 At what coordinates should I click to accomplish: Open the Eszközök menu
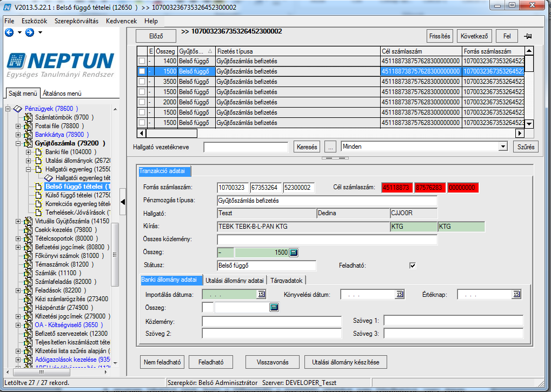click(34, 21)
